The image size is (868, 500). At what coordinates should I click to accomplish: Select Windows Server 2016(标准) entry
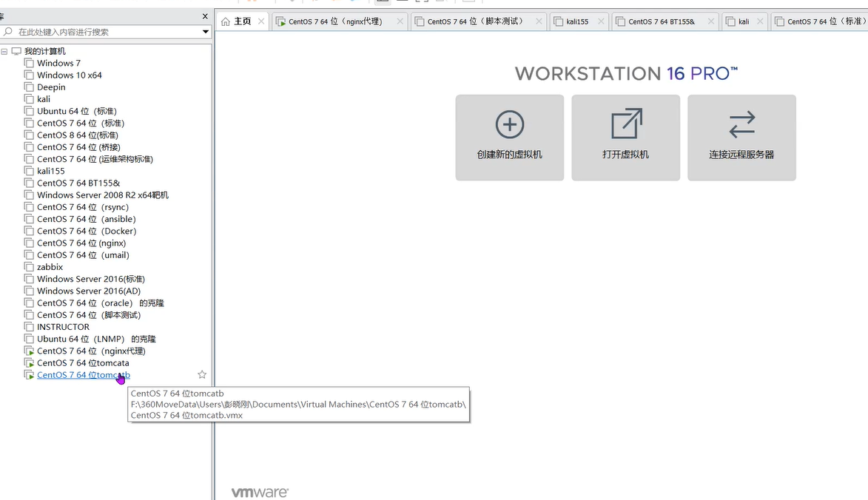click(x=91, y=279)
